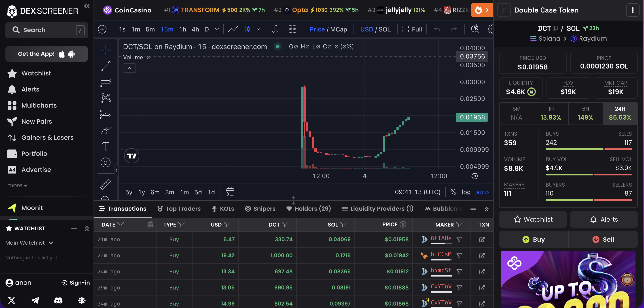
Task: Select the trend line drawing tool
Action: click(106, 66)
